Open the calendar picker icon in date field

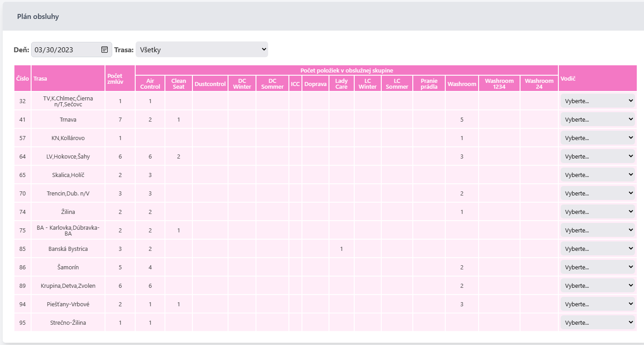(105, 50)
